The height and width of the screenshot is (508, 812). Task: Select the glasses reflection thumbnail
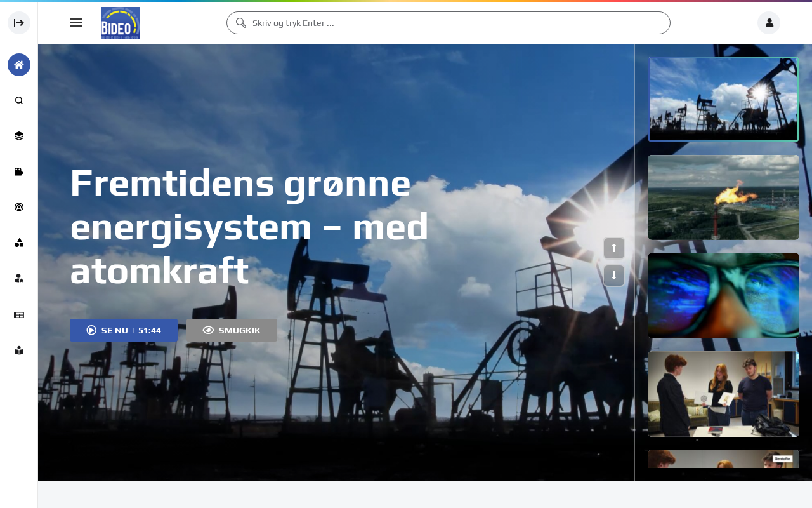(723, 295)
